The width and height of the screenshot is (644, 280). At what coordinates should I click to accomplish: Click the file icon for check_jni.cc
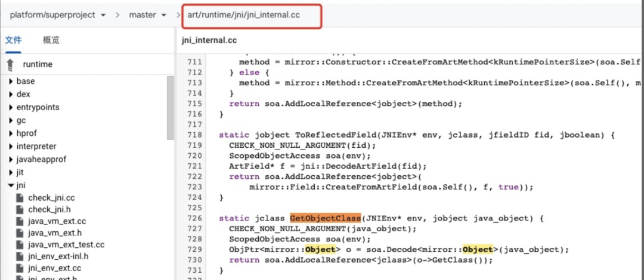tap(20, 198)
